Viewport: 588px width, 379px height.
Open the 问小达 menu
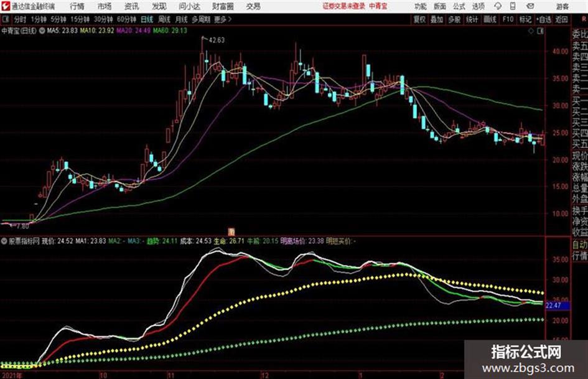(x=189, y=6)
